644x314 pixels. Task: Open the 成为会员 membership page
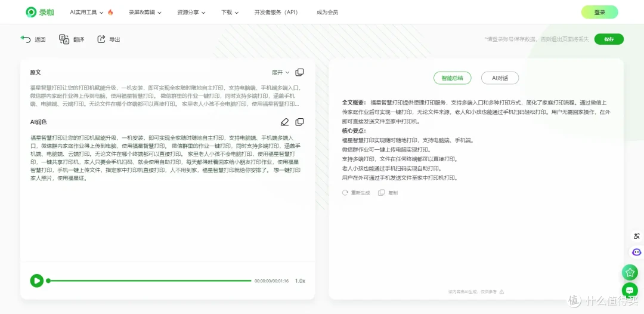327,13
